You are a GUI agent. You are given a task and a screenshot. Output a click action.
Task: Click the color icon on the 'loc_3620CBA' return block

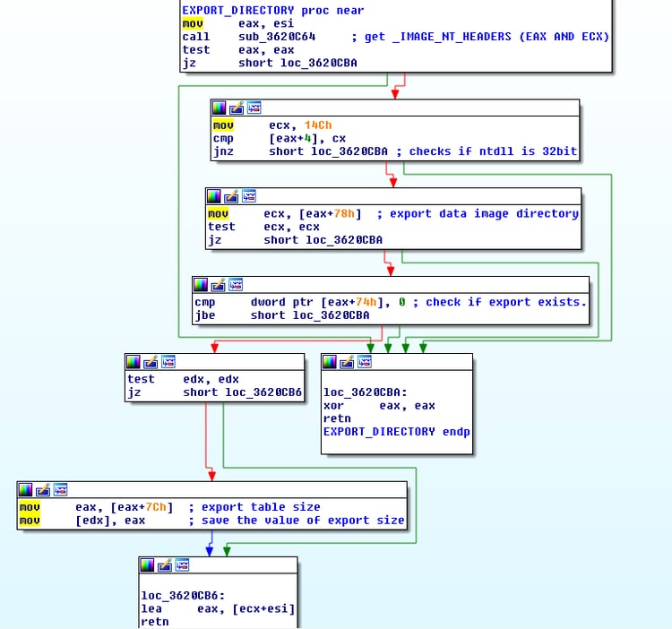[x=330, y=361]
